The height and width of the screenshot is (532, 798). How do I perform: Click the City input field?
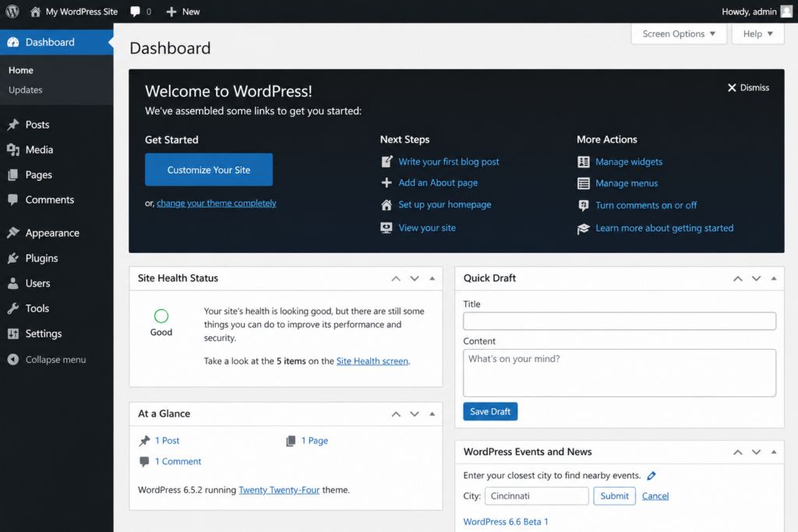[x=536, y=496]
